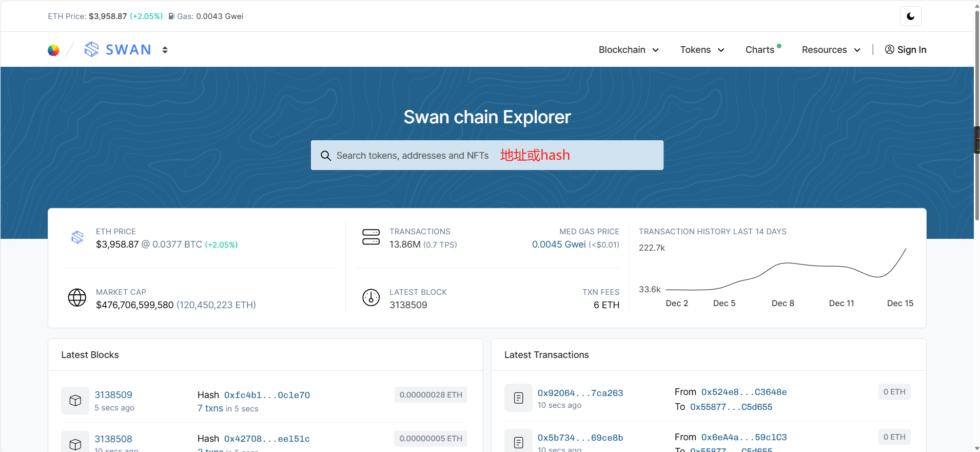Click the gauge icon beside LATEST BLOCK
Screen dimensions: 980x452
tap(371, 297)
